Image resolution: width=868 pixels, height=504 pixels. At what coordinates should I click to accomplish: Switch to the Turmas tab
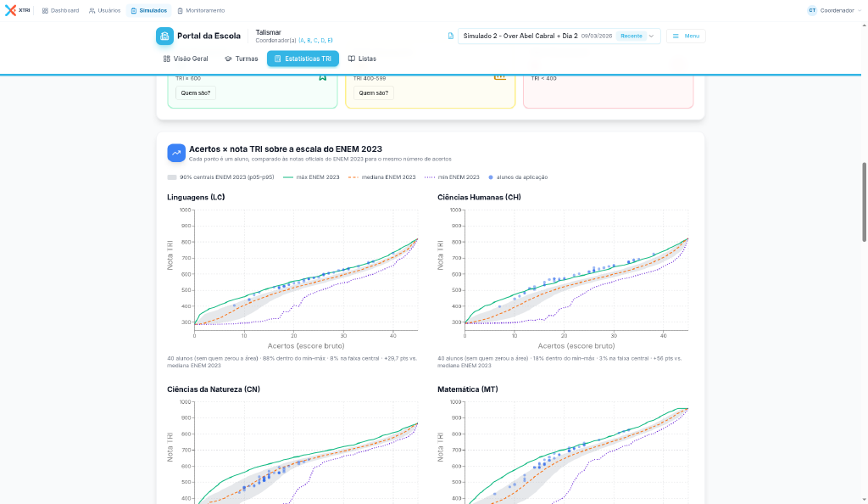point(242,59)
